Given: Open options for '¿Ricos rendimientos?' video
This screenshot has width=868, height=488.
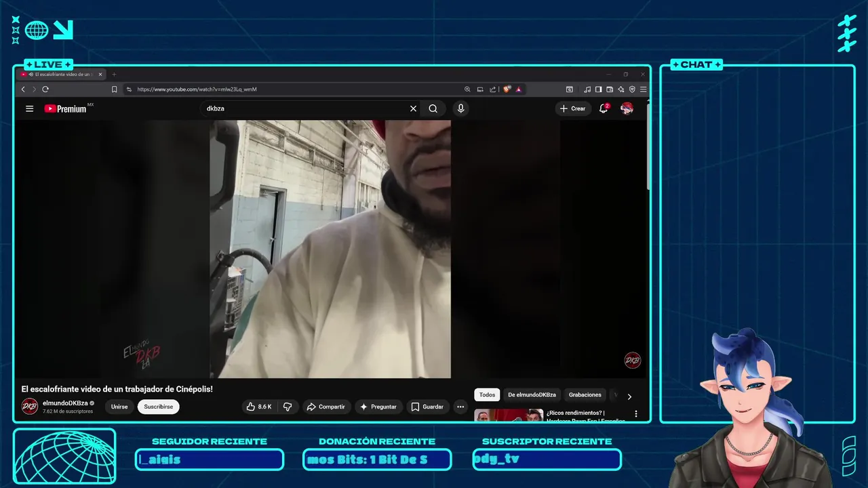Looking at the screenshot, I should click(x=635, y=413).
